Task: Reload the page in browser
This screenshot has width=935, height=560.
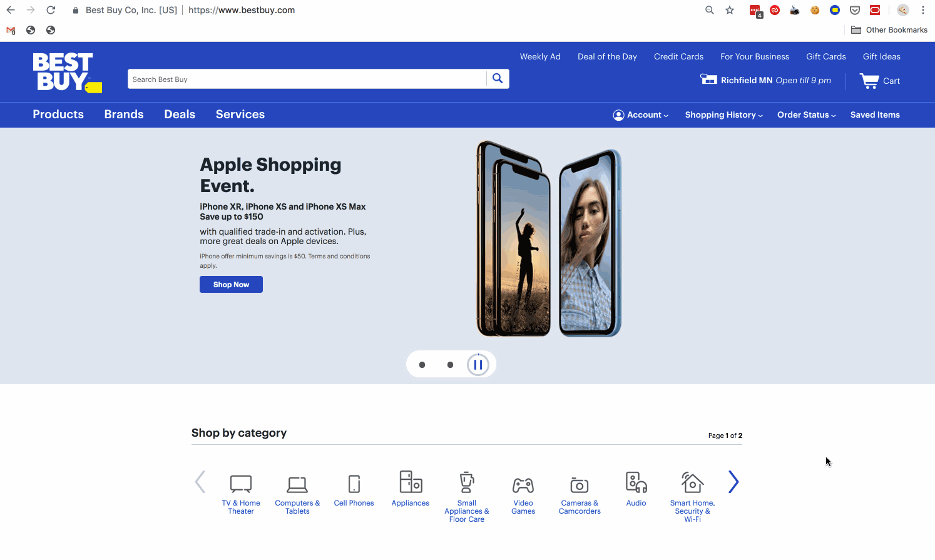Action: coord(51,10)
